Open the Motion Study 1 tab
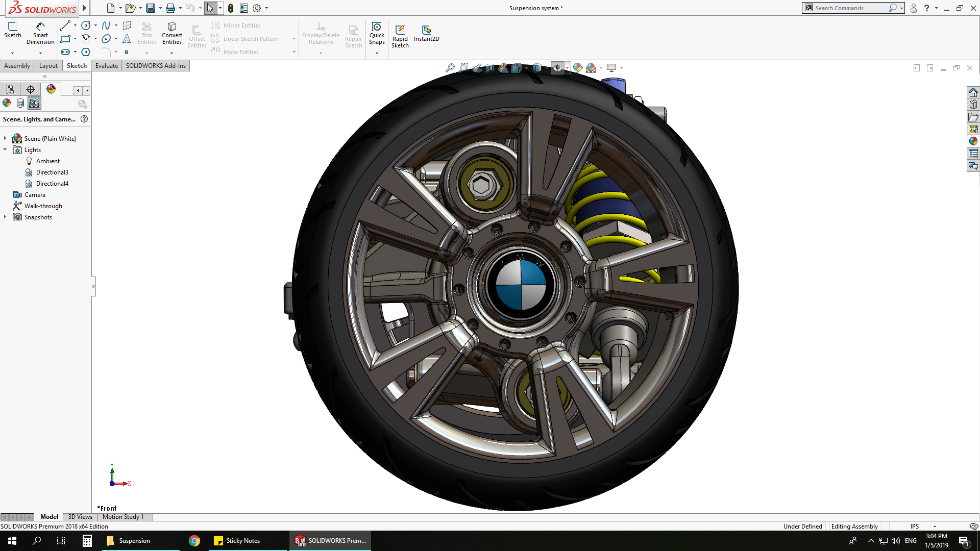This screenshot has height=551, width=980. (123, 517)
